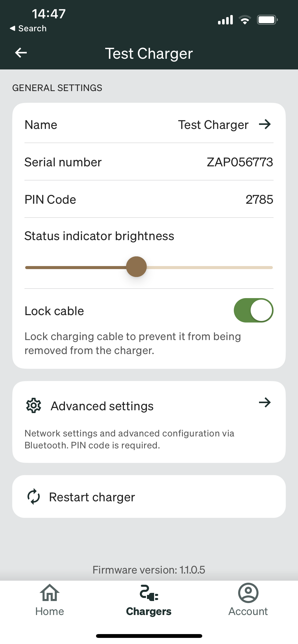Viewport: 298px width, 644px height.
Task: Tap the PIN Code value 2785
Action: [259, 199]
